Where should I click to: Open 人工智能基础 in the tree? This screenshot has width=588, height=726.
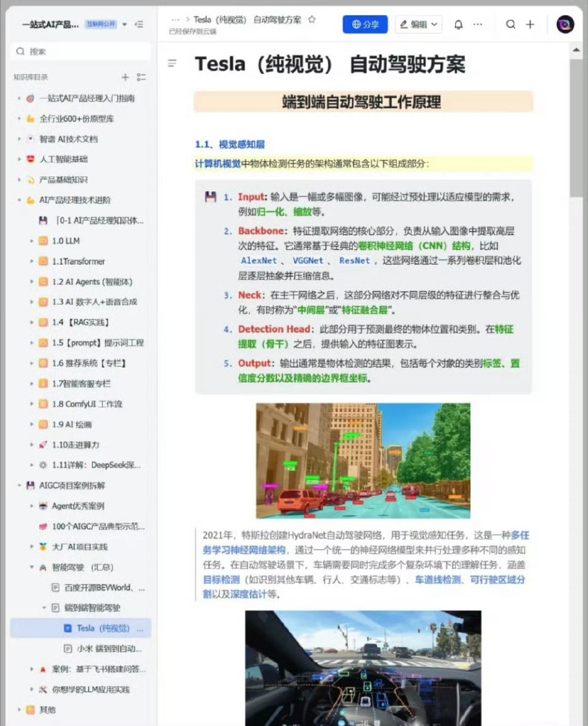[x=64, y=159]
